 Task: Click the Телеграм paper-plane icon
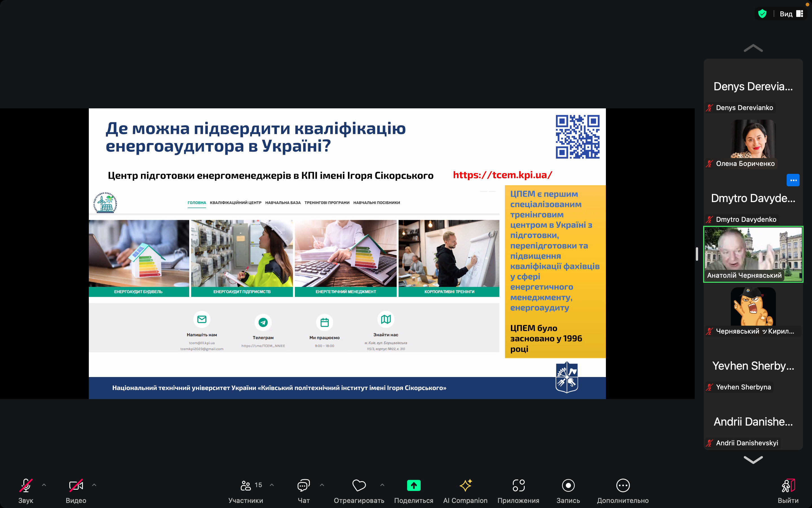[x=263, y=322]
